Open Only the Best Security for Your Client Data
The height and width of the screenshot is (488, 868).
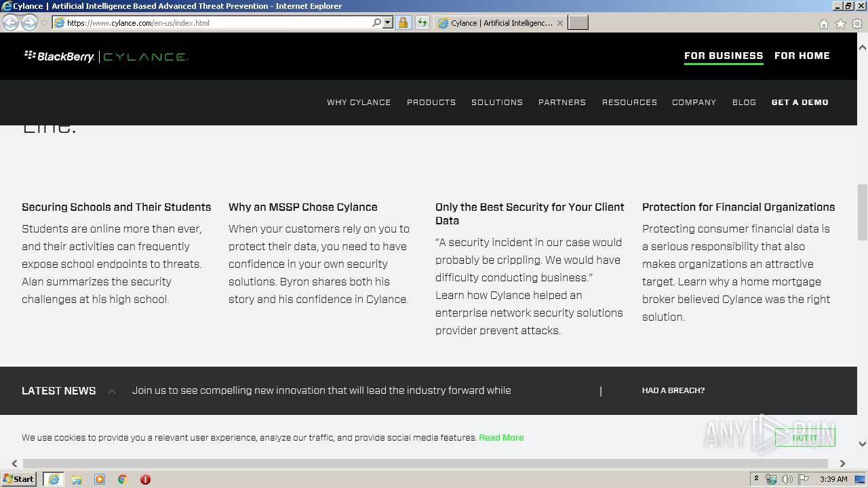(530, 214)
